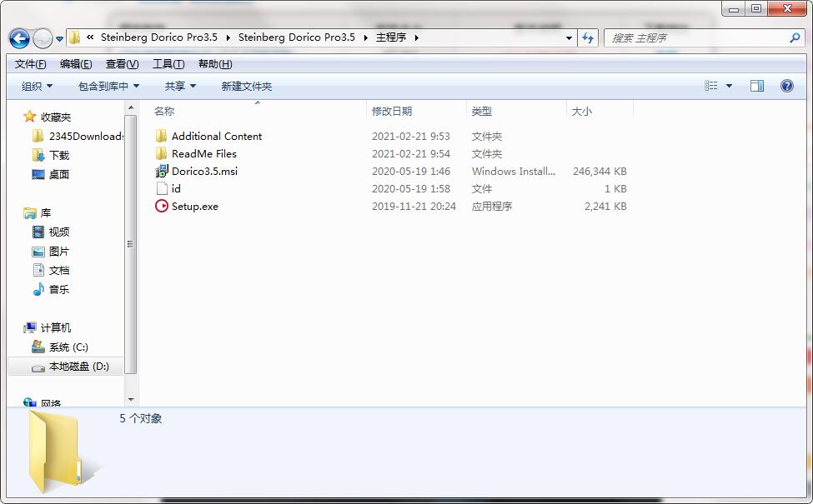This screenshot has height=504, width=813.
Task: Open the 音乐 library
Action: [58, 290]
